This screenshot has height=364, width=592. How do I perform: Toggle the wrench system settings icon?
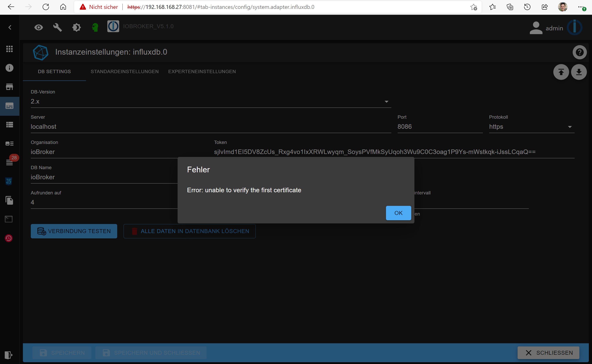click(x=57, y=27)
